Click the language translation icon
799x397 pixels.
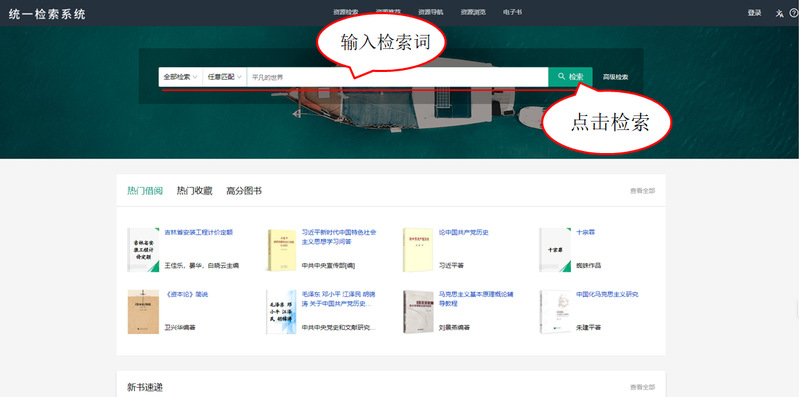[779, 13]
